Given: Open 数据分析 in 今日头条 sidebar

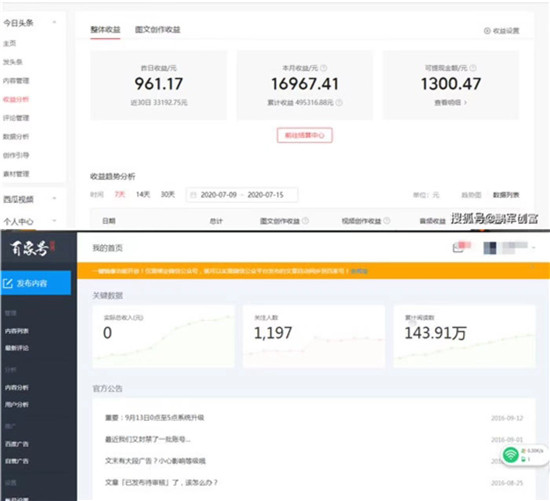Looking at the screenshot, I should (16, 136).
